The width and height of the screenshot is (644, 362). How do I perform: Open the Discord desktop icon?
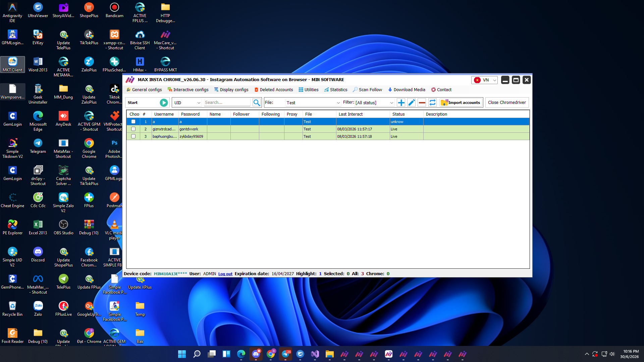[38, 254]
